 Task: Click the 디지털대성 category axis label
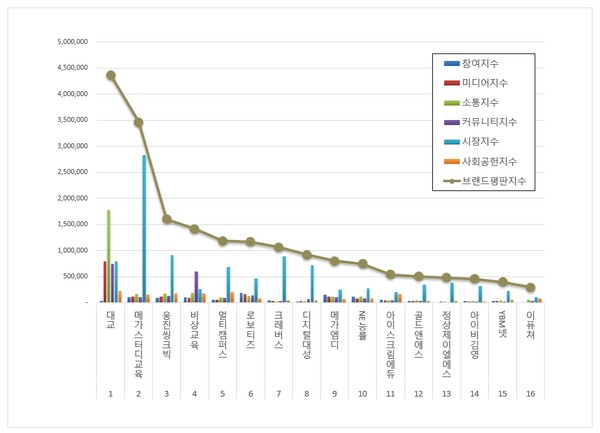click(307, 327)
